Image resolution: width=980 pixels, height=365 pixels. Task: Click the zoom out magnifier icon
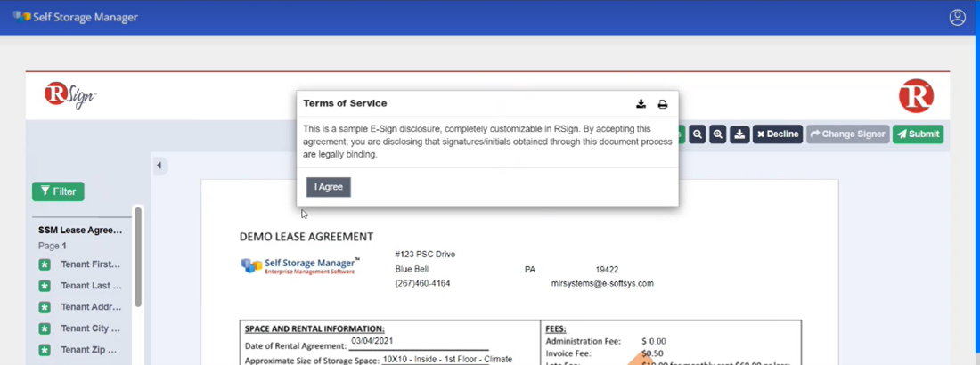(697, 134)
